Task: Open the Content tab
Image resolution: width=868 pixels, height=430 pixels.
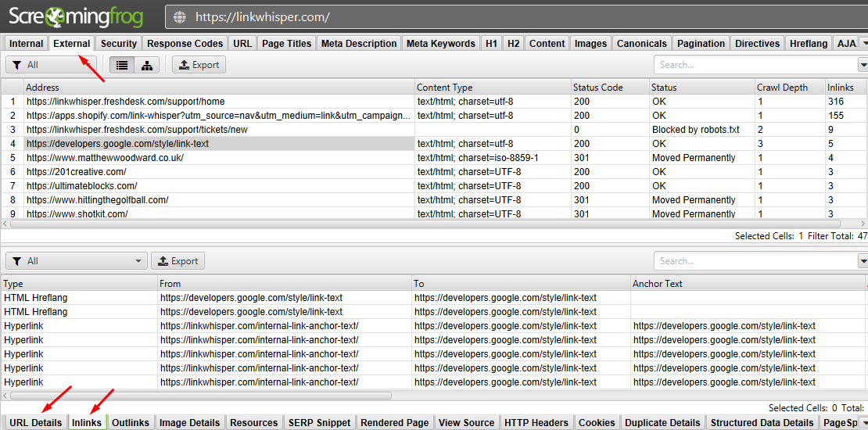Action: pos(547,44)
